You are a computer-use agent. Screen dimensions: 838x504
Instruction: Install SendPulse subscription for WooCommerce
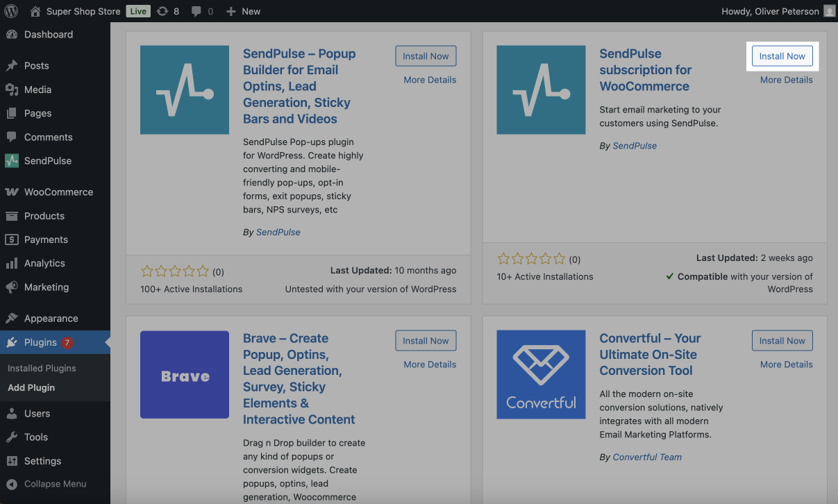coord(782,56)
